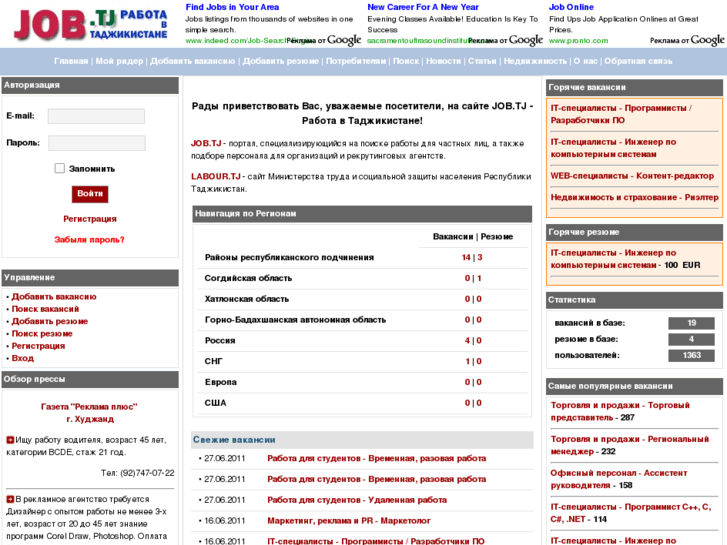Click the пользователей count 1363

point(691,355)
